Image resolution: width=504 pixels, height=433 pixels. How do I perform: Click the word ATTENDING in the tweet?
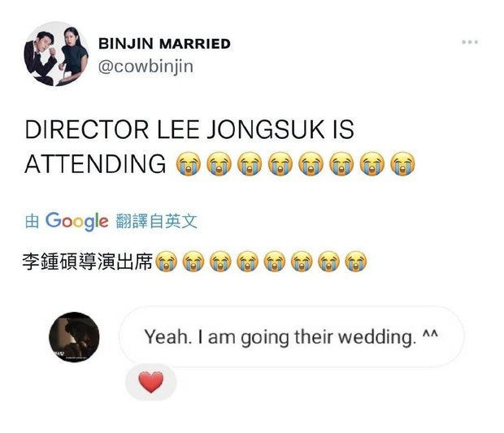click(x=95, y=164)
